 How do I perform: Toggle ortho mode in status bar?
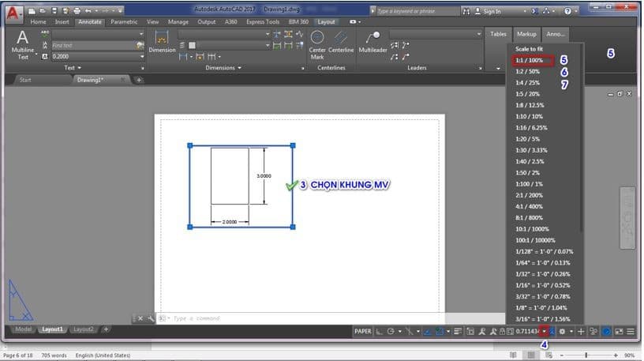pos(379,332)
